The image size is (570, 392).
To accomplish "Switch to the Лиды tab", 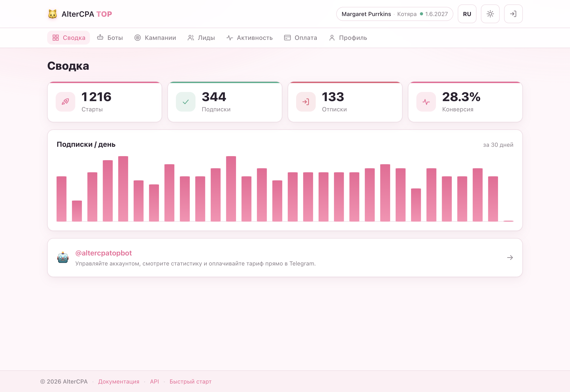I will point(201,38).
